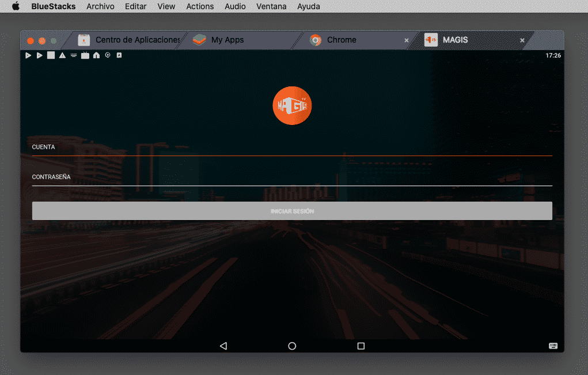
Task: Close the Chrome tab
Action: coord(407,40)
